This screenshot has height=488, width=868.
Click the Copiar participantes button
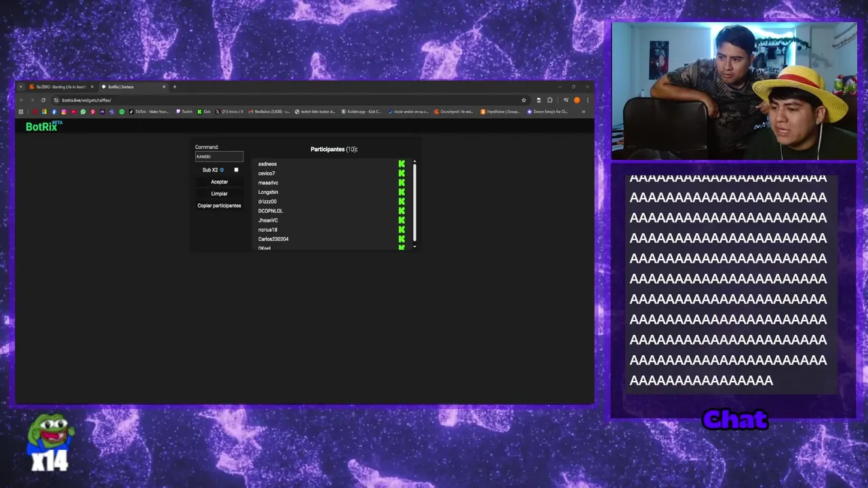[219, 205]
